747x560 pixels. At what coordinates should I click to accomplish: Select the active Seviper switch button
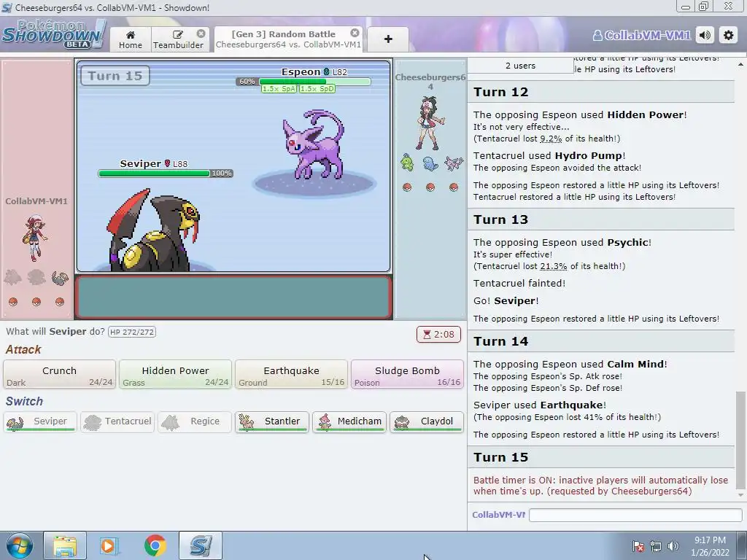(x=40, y=422)
